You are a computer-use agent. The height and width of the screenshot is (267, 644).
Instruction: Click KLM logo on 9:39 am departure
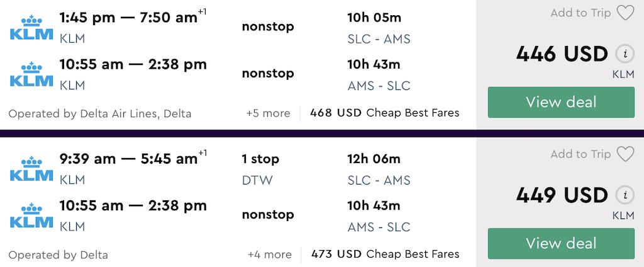tap(31, 168)
